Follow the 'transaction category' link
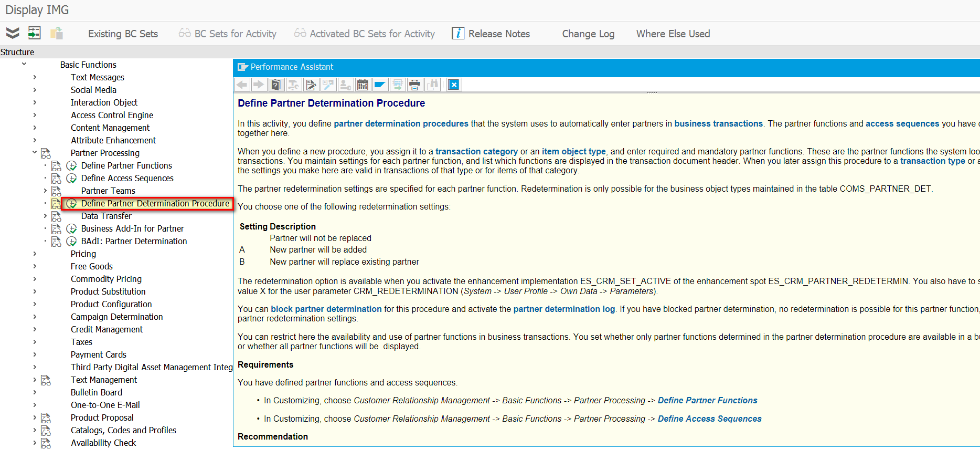The width and height of the screenshot is (980, 449). click(x=476, y=151)
